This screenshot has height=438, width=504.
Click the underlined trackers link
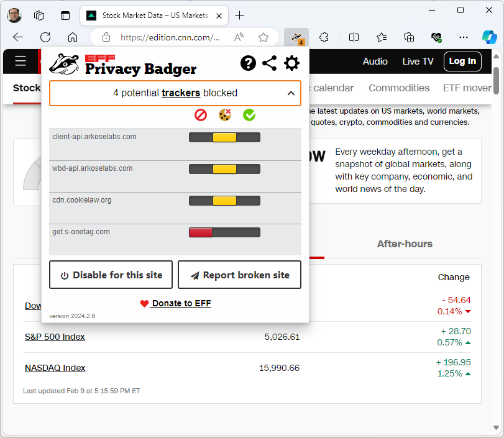click(x=181, y=93)
